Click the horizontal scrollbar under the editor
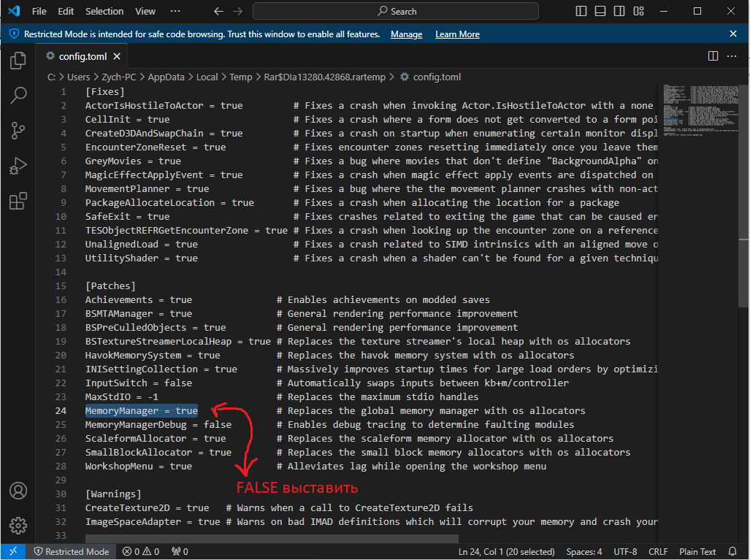This screenshot has height=560, width=750. pos(272,539)
